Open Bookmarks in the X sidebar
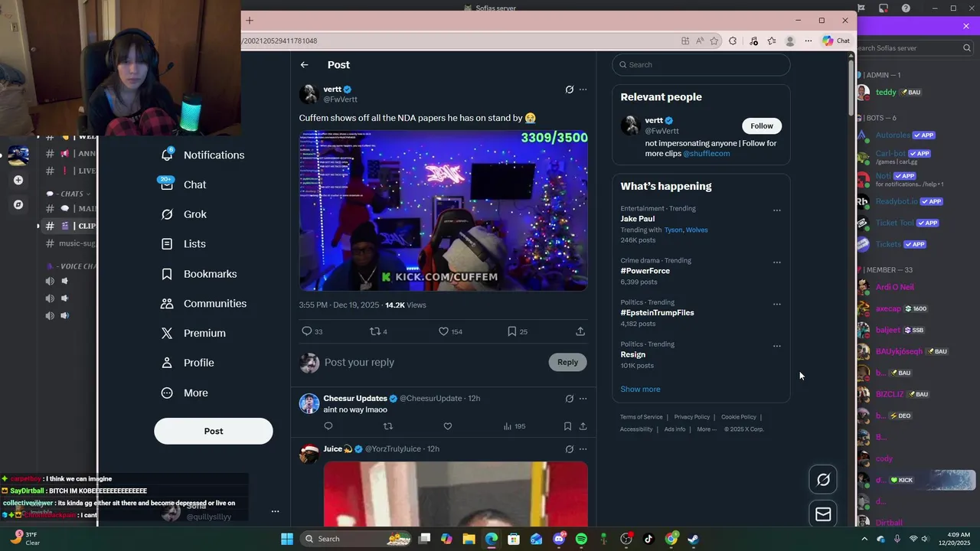 (x=199, y=274)
